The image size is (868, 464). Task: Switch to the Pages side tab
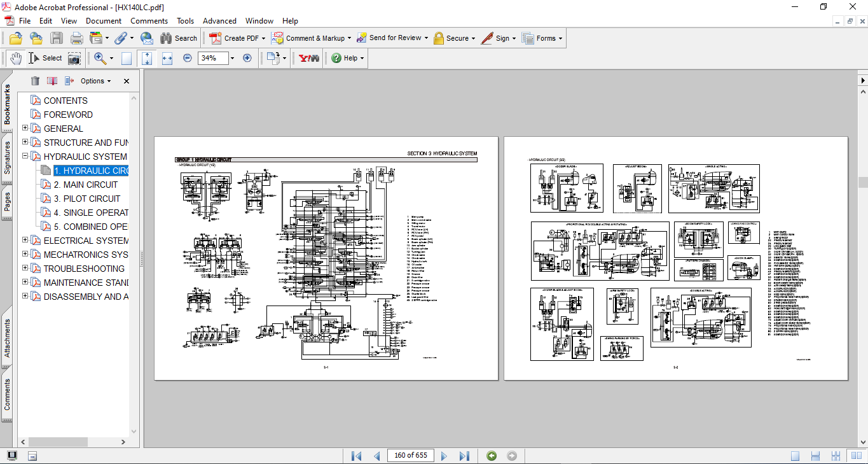[7, 202]
